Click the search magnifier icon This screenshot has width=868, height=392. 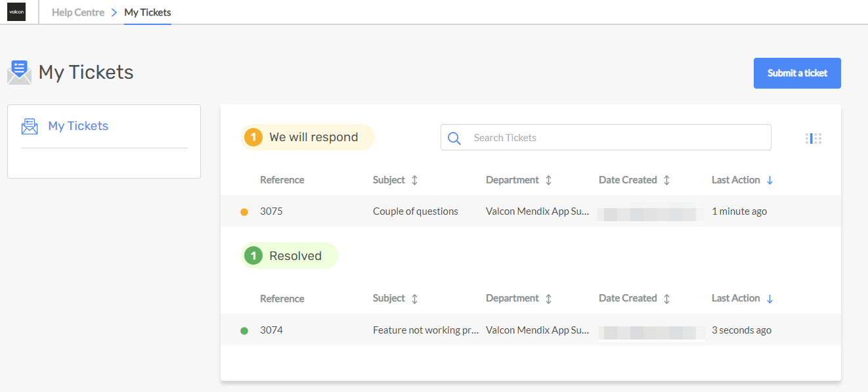point(454,138)
